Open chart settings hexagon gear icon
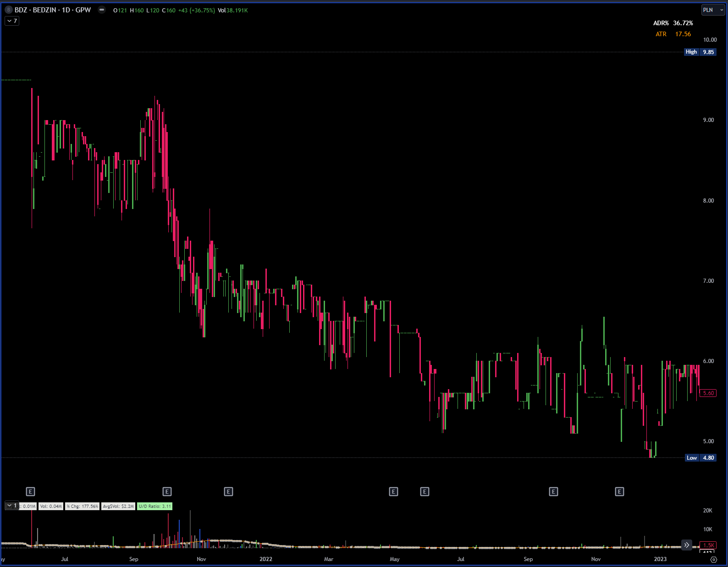The width and height of the screenshot is (728, 567). (713, 559)
